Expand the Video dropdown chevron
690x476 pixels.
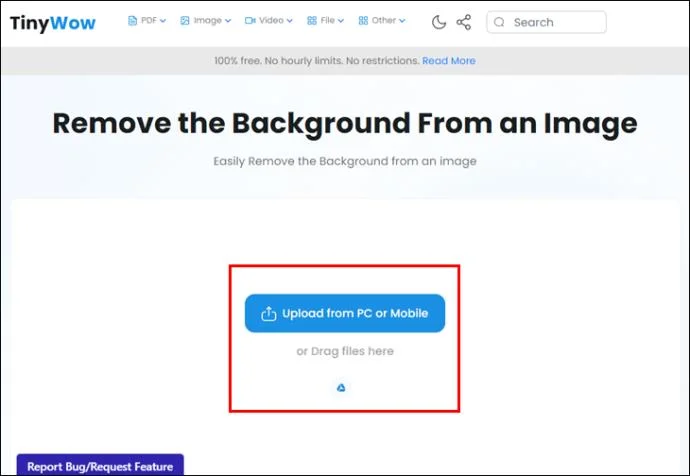click(290, 21)
